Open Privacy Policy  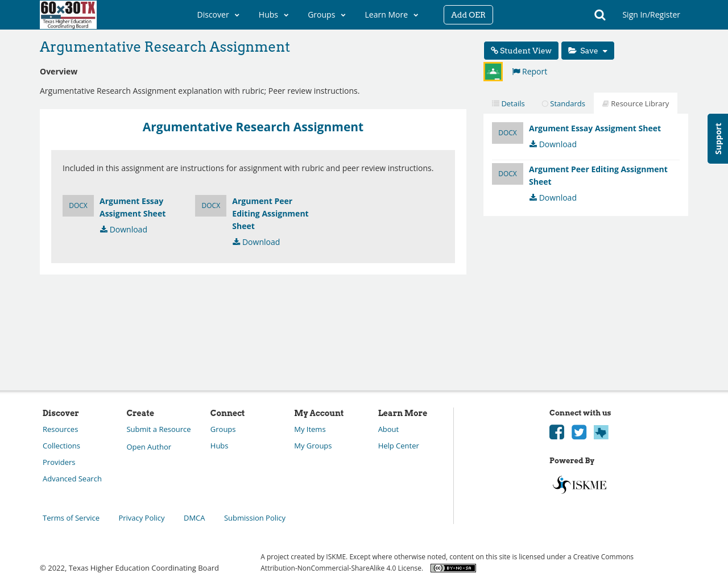click(x=142, y=518)
